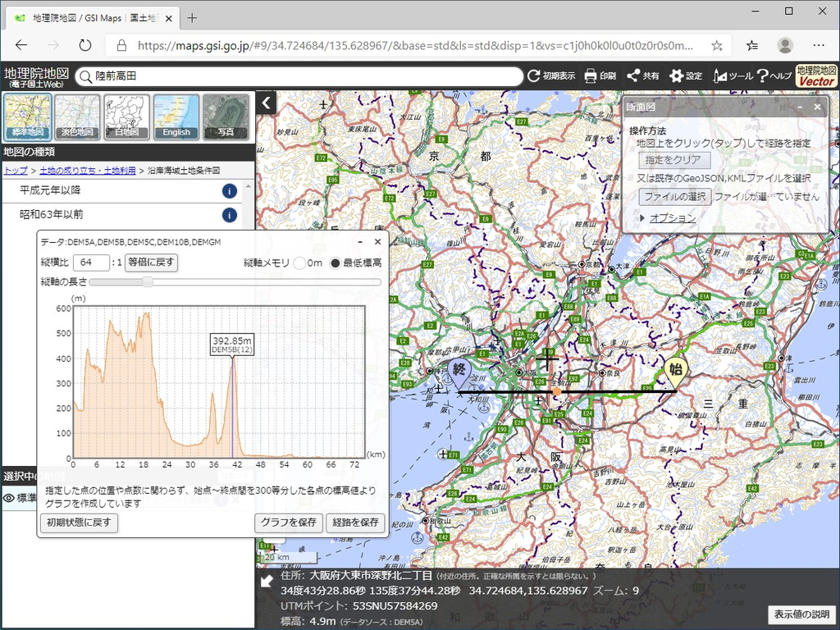840x630 pixels.
Task: Select the 最低標高 radio button
Action: point(335,263)
